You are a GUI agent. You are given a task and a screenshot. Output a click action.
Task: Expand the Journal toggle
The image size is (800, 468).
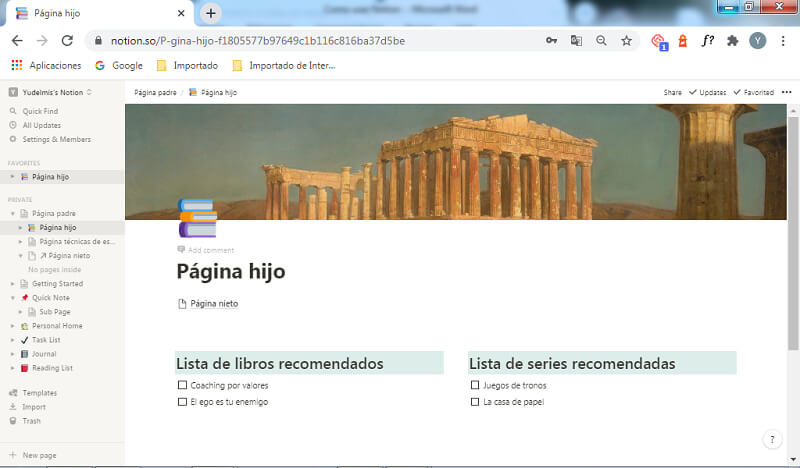[12, 354]
